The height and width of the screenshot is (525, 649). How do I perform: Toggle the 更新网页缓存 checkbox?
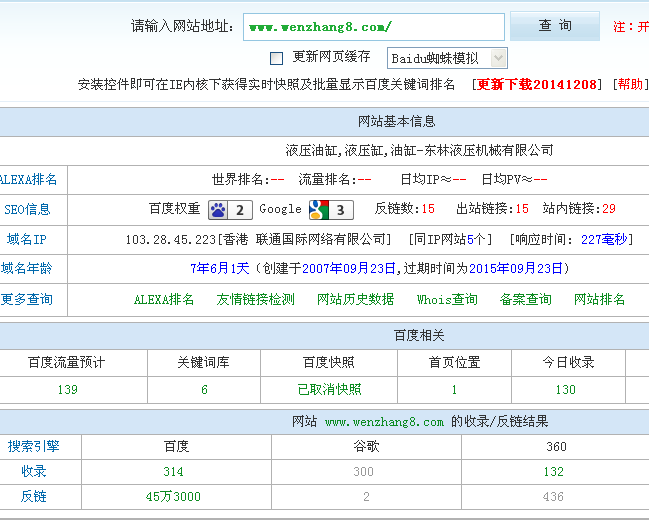pos(277,58)
